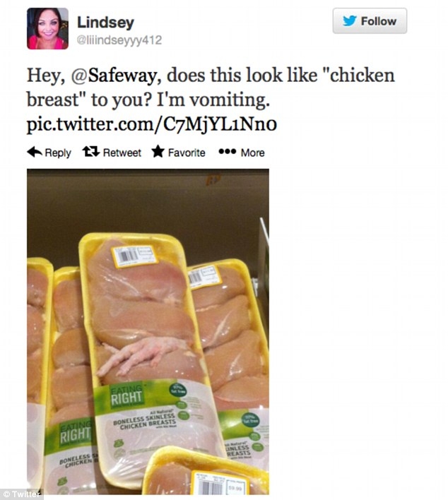This screenshot has width=448, height=500.
Task: Click the @liiindseyyy412 handle
Action: 119,40
